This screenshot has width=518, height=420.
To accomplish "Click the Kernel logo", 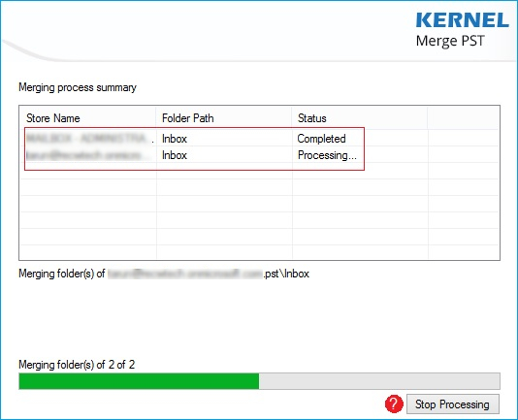I will 463,20.
